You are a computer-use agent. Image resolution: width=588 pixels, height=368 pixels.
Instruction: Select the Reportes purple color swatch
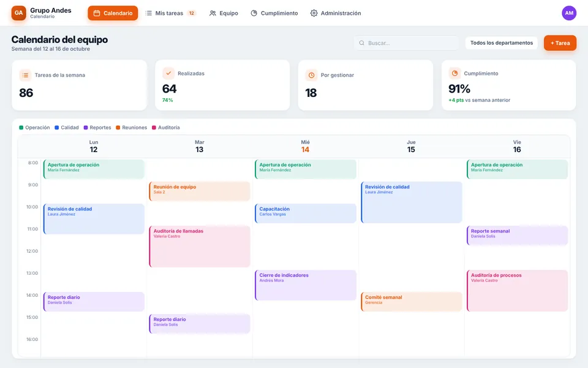[x=86, y=128]
